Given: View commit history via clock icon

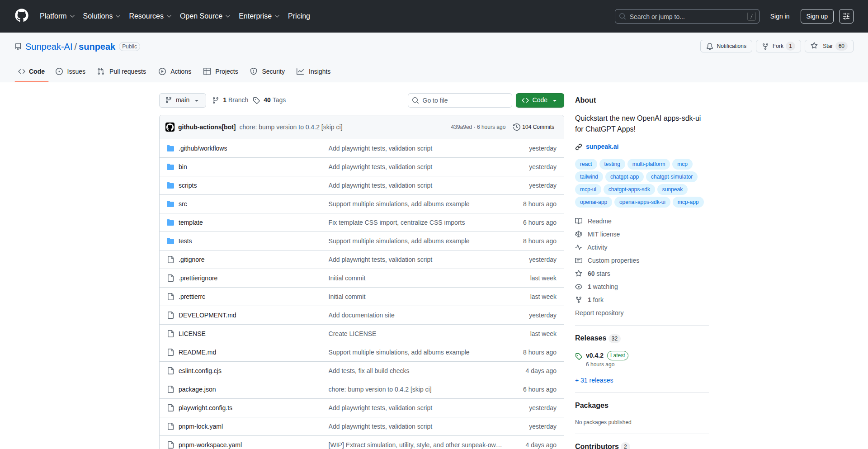Looking at the screenshot, I should [x=517, y=127].
